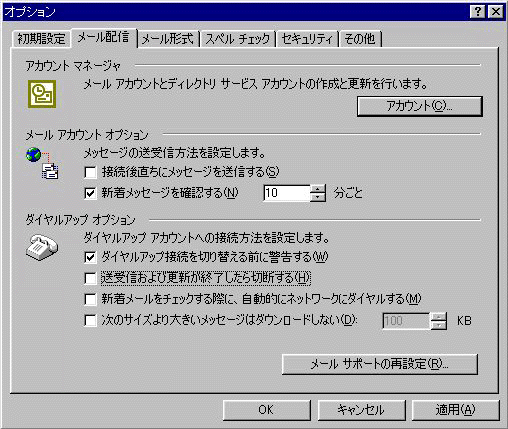Toggle ダイヤルアップ接続を切り替える前に警告する checkbox
Screen dimensions: 508x429
tap(90, 257)
